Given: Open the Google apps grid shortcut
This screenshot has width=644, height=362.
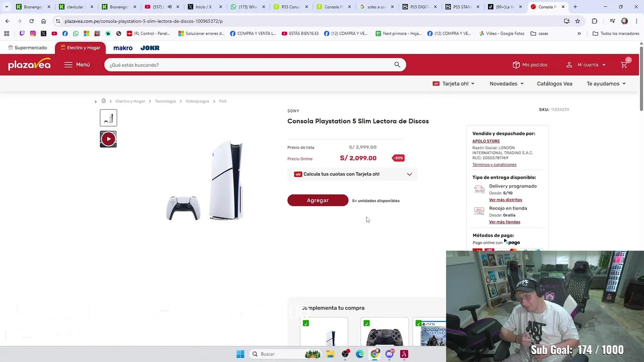Looking at the screenshot, I should pyautogui.click(x=7, y=33).
